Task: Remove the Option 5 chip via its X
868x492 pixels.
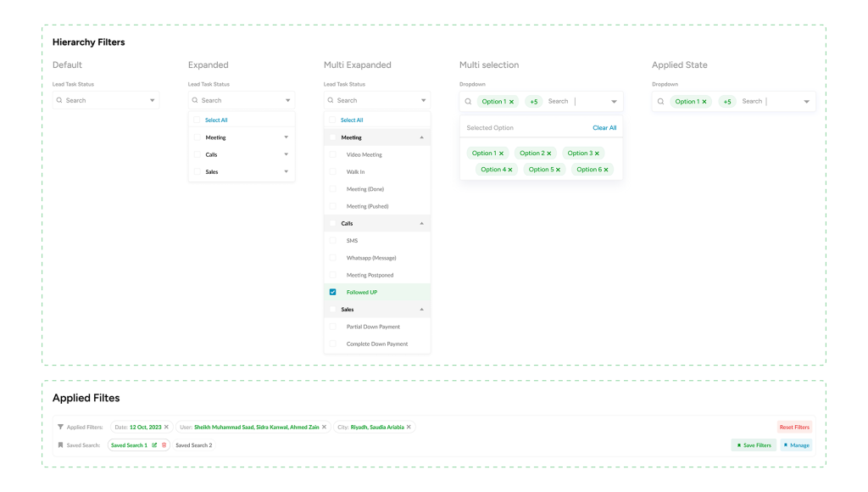Action: coord(558,170)
